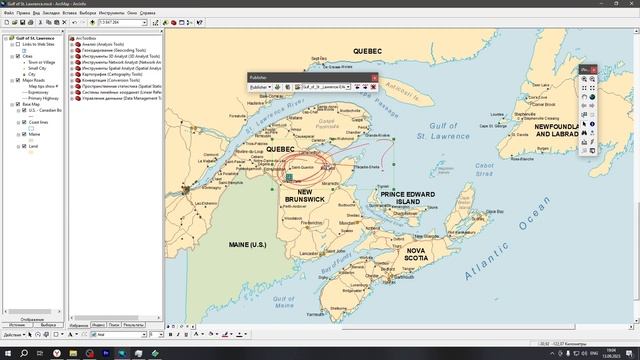Toggle Links to Web Sites layer

18,44
